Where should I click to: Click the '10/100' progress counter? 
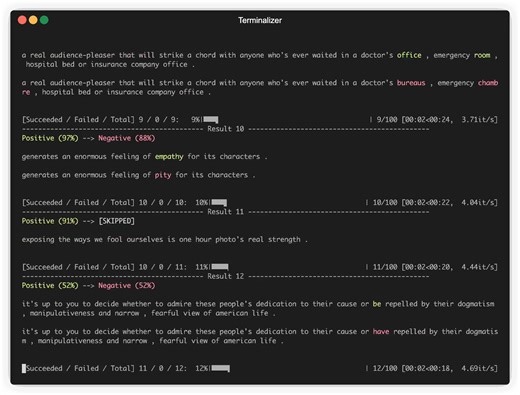385,203
